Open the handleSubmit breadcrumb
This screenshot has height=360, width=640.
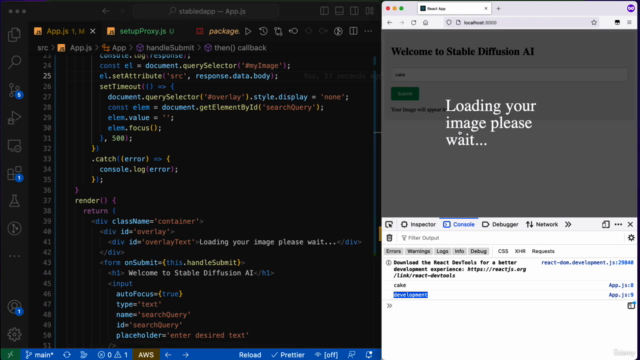(x=165, y=48)
